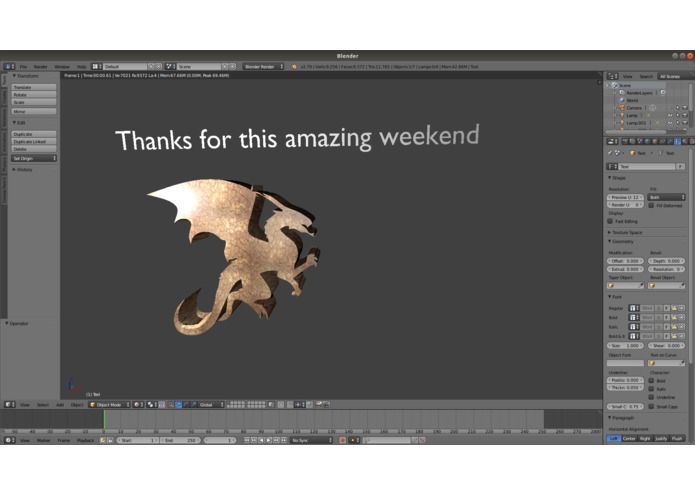Open the outliner View menu
Screen dimensions: 695x494
628,76
